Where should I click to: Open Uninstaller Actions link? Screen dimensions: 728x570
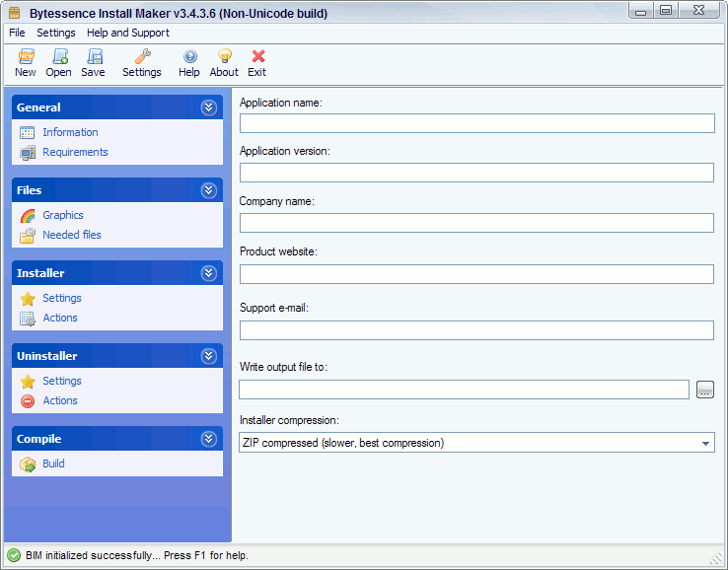pos(60,400)
